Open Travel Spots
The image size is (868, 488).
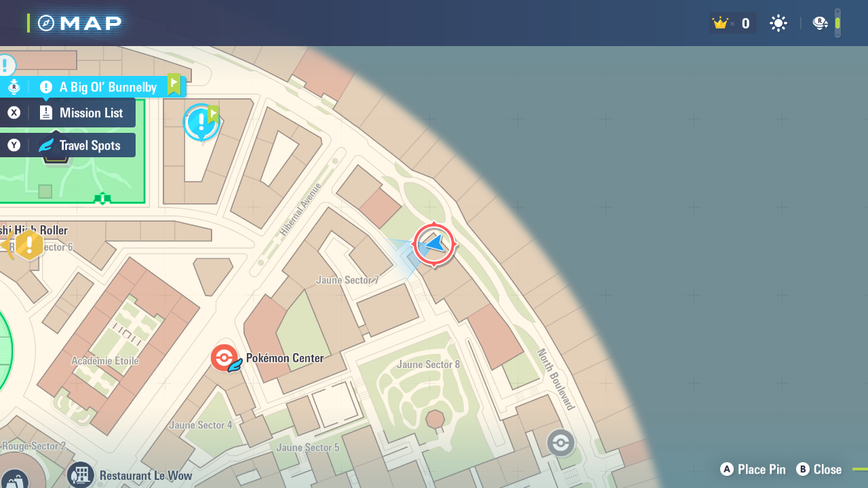[68, 145]
